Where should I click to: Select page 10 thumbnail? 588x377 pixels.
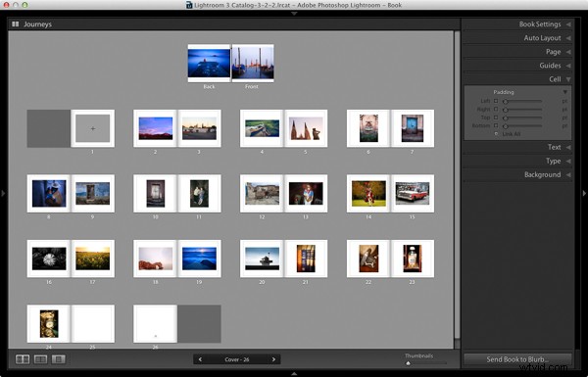(155, 193)
